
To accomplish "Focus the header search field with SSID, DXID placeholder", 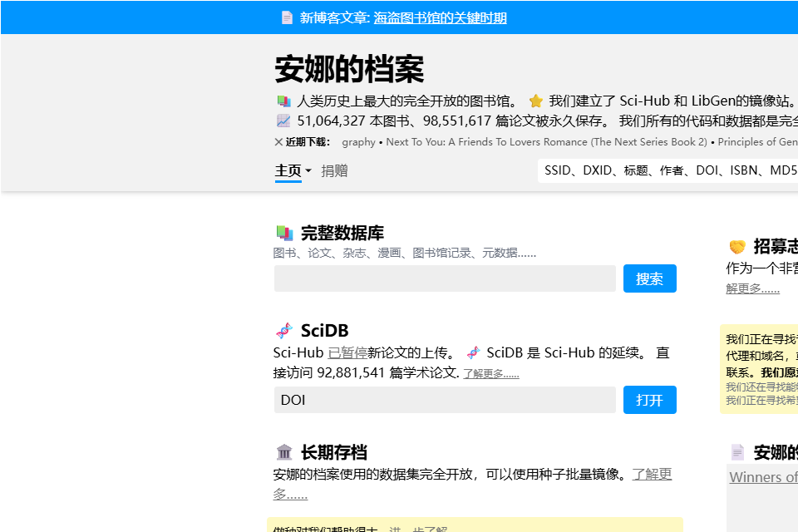I will (x=667, y=170).
